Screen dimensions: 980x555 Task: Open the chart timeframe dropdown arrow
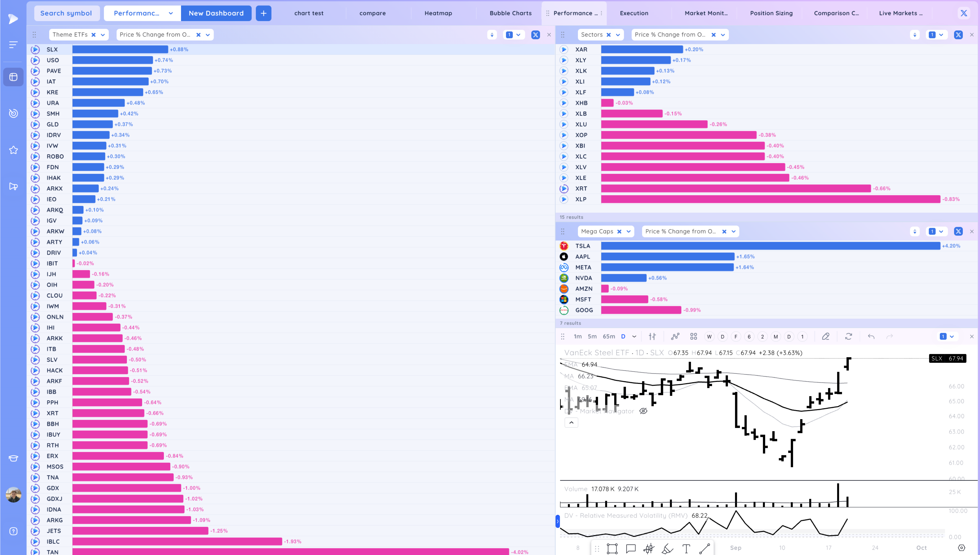pyautogui.click(x=634, y=336)
